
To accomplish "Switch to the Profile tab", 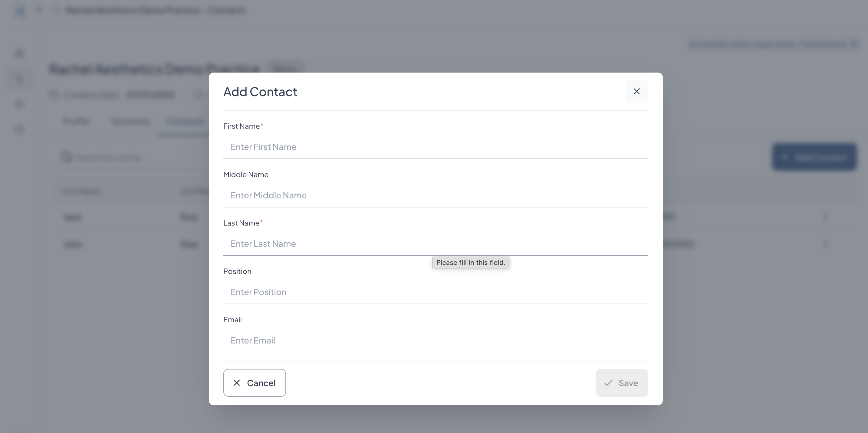I will [76, 121].
